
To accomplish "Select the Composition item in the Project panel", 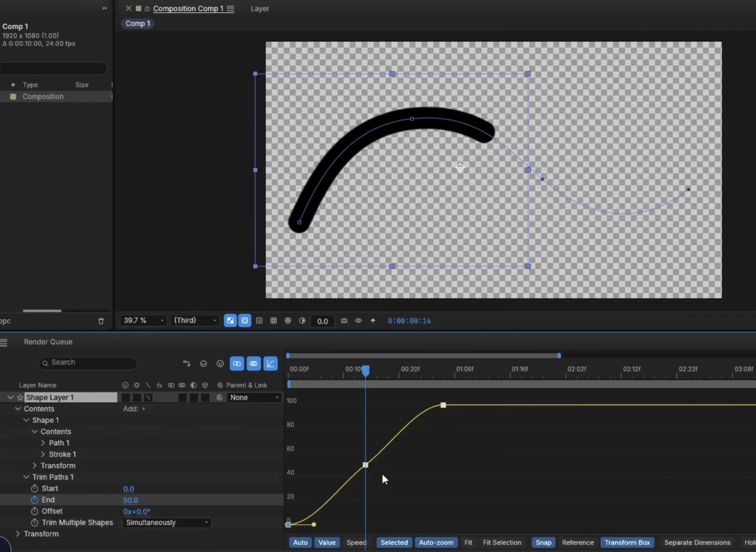I will [x=55, y=97].
